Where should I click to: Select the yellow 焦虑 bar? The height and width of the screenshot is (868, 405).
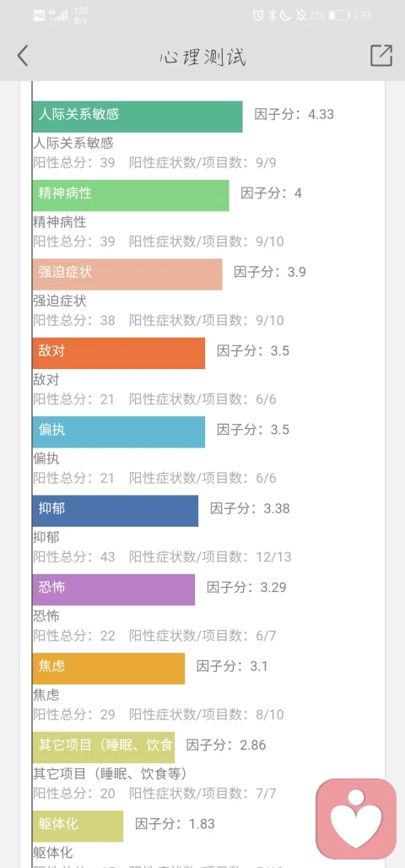[x=109, y=668]
